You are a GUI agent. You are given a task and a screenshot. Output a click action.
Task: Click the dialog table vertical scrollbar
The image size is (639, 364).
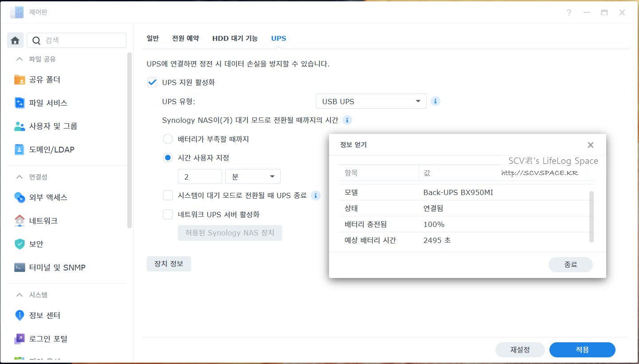591,217
